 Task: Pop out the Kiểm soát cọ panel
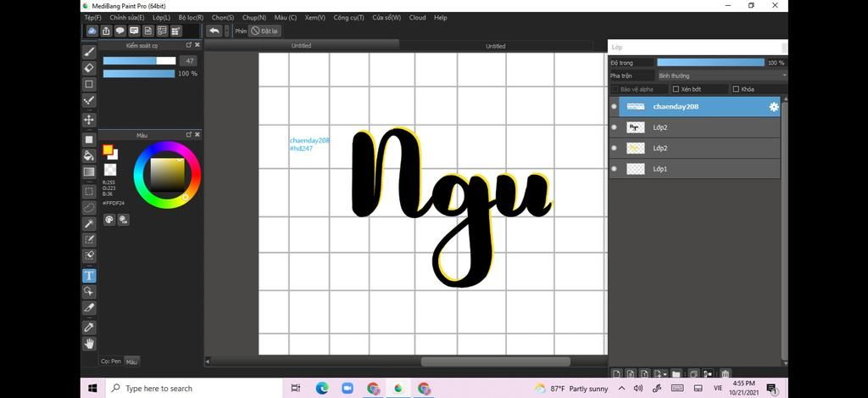tap(189, 45)
